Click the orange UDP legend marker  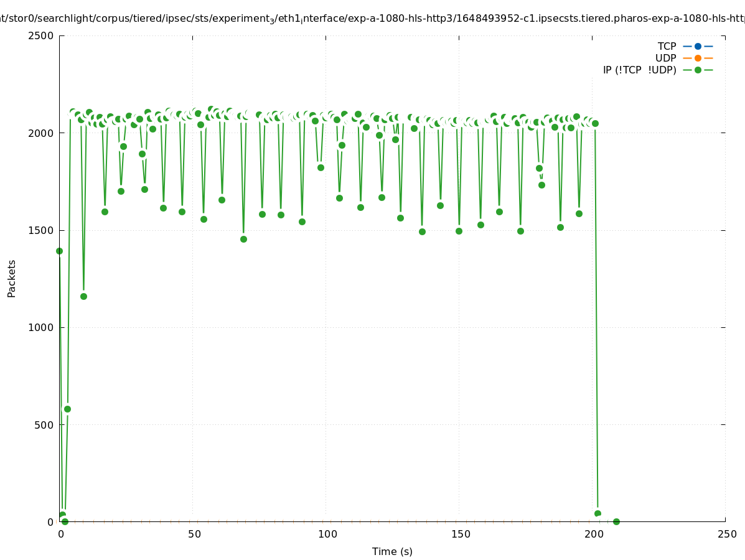click(x=698, y=58)
